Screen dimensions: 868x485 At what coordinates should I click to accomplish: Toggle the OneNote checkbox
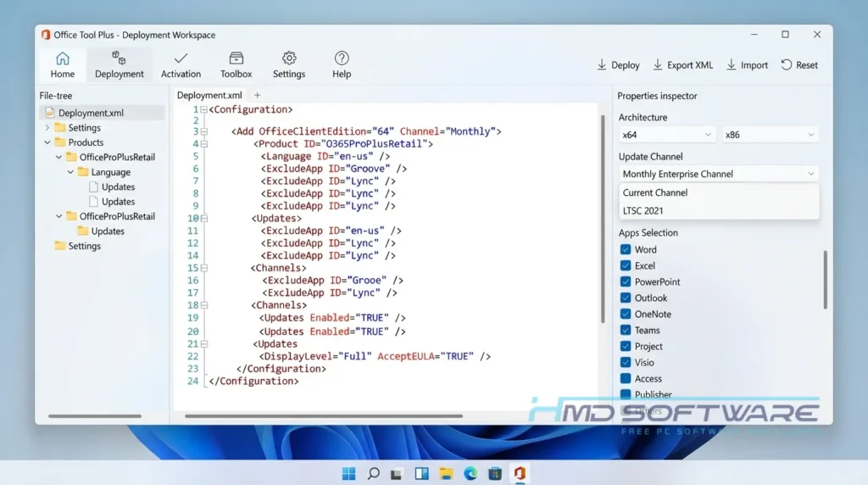[626, 314]
